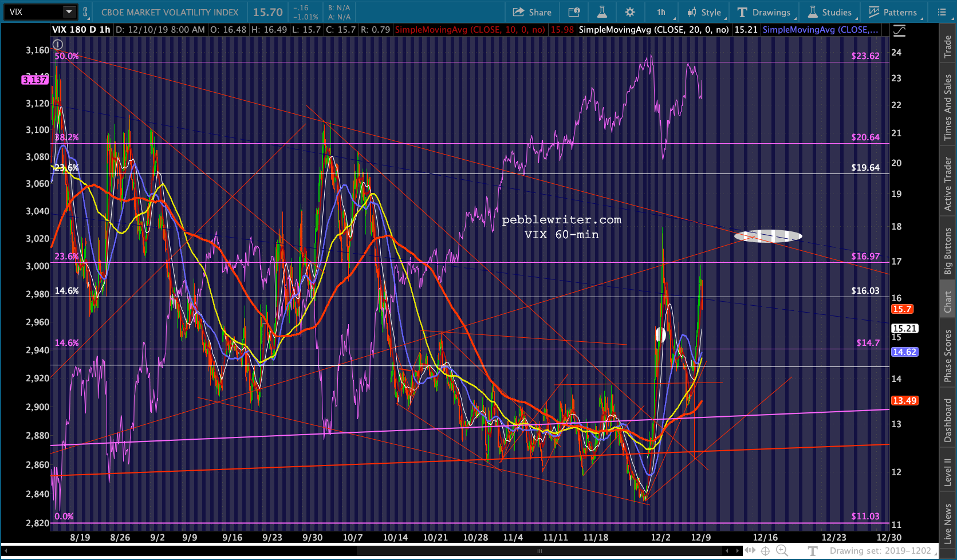Click the pebblewriter.com chart text note
Viewport: 957px width, 560px height.
point(562,220)
